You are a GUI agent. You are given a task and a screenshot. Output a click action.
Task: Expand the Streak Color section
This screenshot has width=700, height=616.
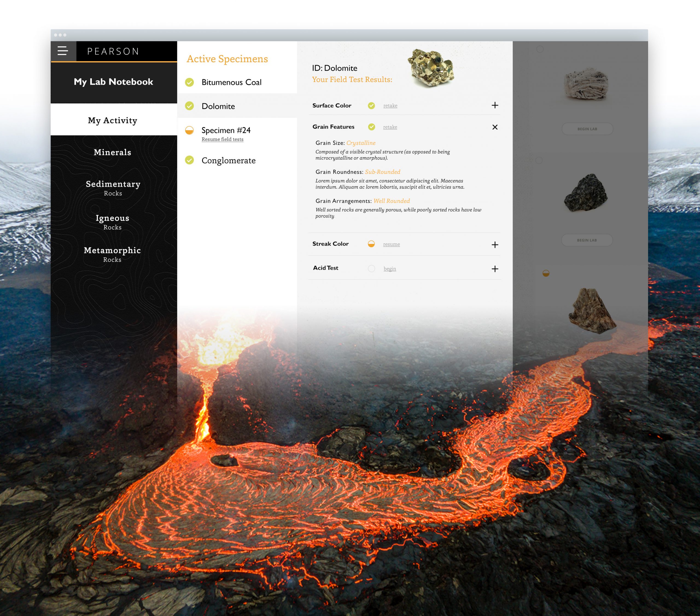495,244
